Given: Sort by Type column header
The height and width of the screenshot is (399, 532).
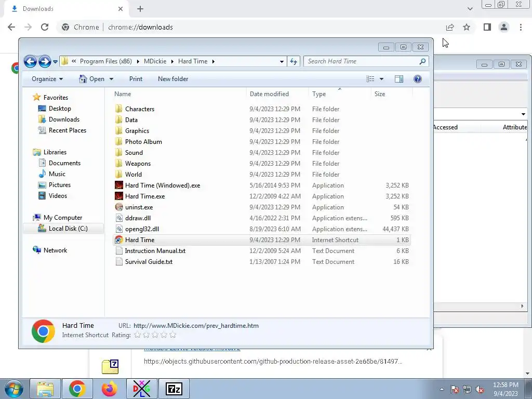Looking at the screenshot, I should tap(319, 94).
